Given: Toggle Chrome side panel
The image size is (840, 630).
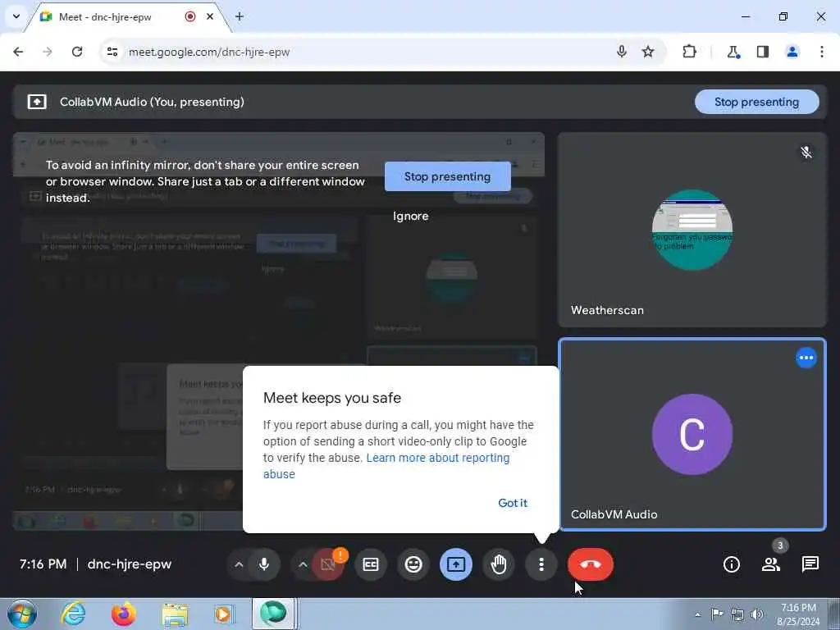Looking at the screenshot, I should click(763, 52).
